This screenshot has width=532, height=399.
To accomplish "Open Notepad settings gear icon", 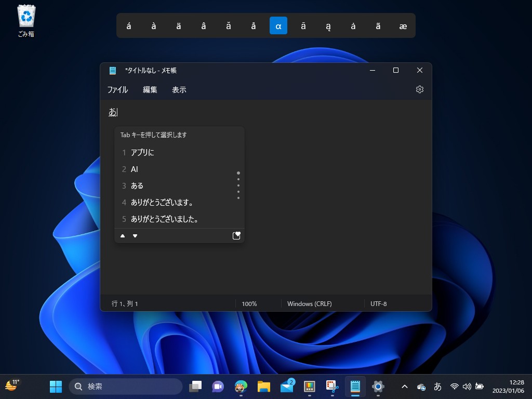I will coord(420,89).
